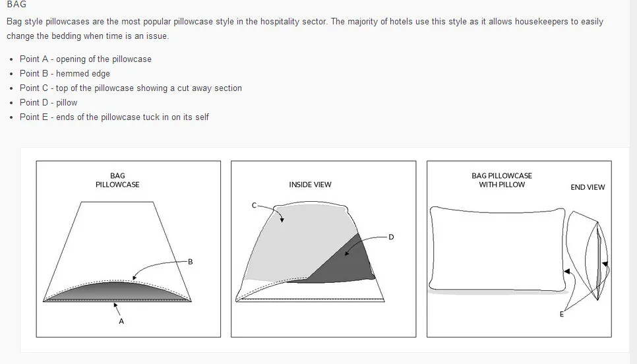Click the Bag Pillowcase diagram title

(117, 180)
